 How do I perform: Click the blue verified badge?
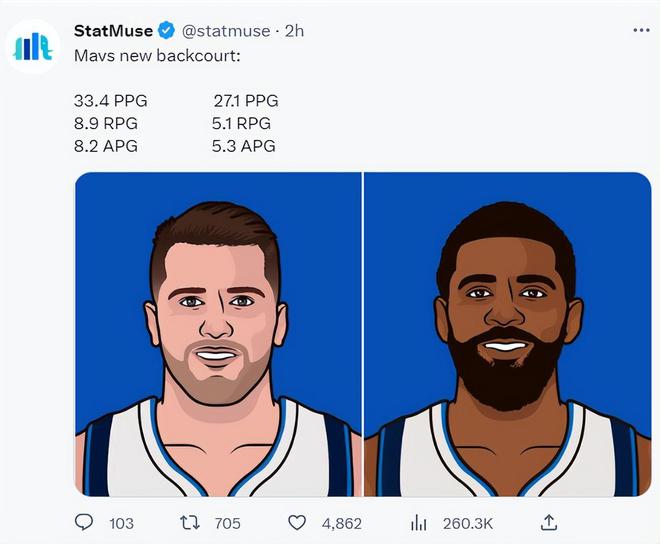pos(166,31)
